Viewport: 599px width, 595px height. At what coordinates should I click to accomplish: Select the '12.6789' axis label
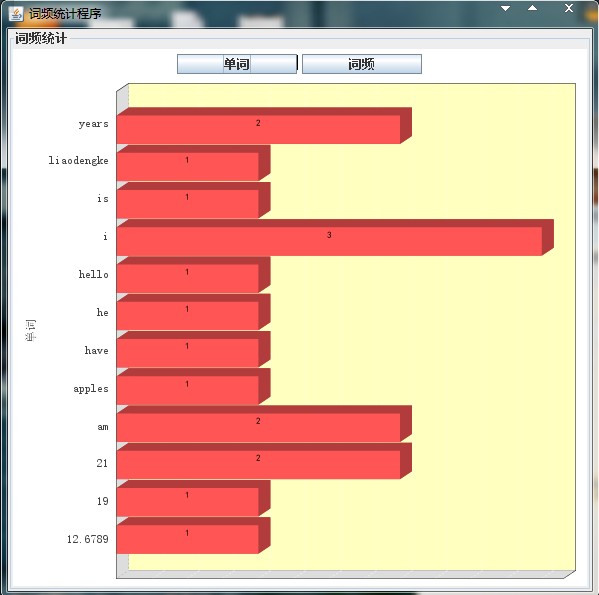pos(88,539)
